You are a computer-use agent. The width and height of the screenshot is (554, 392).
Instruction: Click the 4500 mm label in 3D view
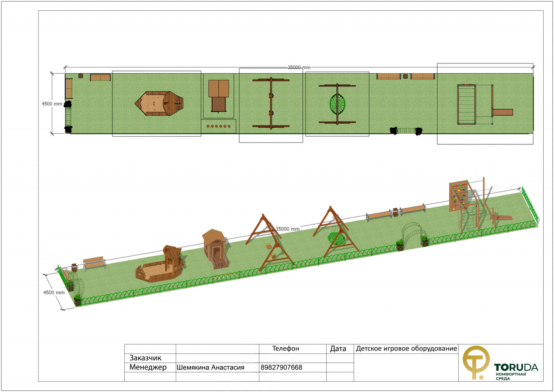pyautogui.click(x=54, y=292)
